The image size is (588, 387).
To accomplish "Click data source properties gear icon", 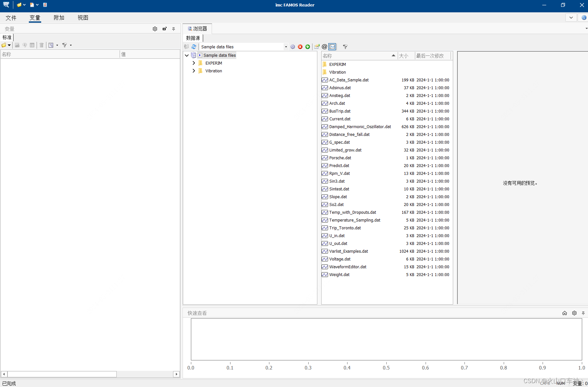I will click(293, 47).
